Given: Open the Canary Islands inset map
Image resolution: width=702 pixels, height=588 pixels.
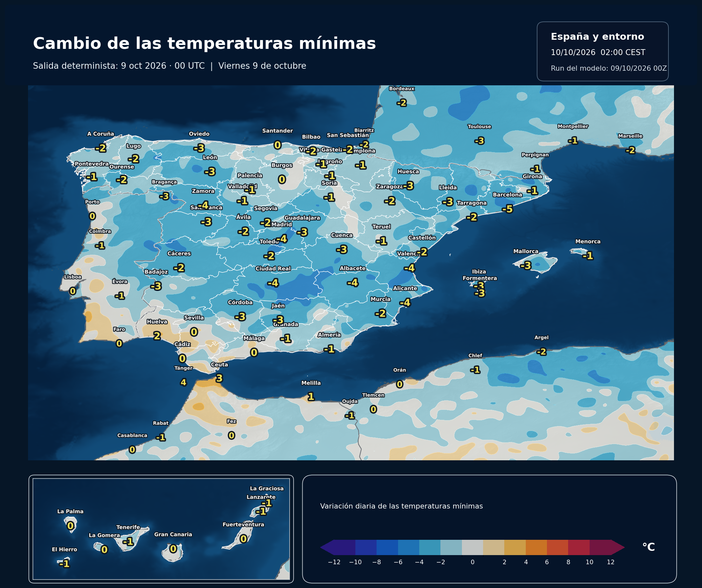Looking at the screenshot, I should point(161,529).
